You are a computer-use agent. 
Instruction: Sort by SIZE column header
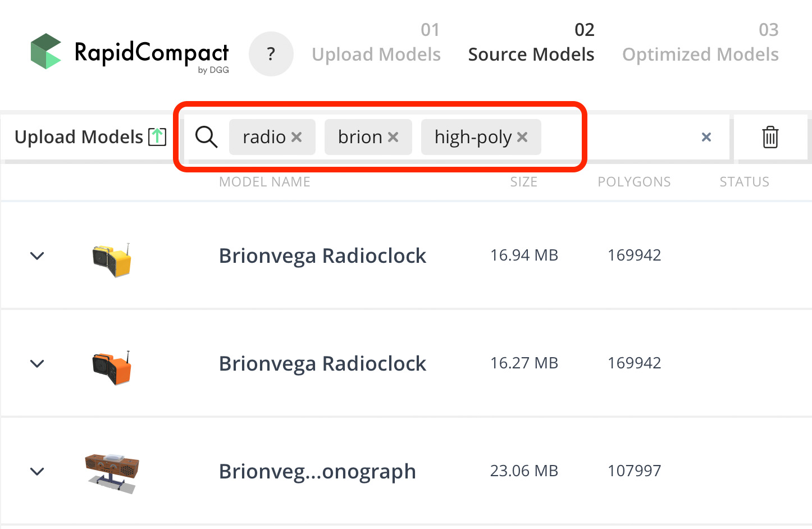524,182
